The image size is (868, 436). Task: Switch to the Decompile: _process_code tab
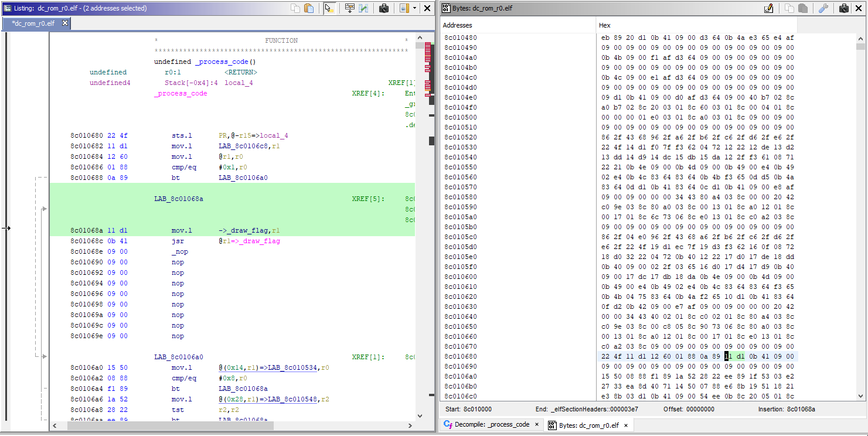[x=491, y=425]
